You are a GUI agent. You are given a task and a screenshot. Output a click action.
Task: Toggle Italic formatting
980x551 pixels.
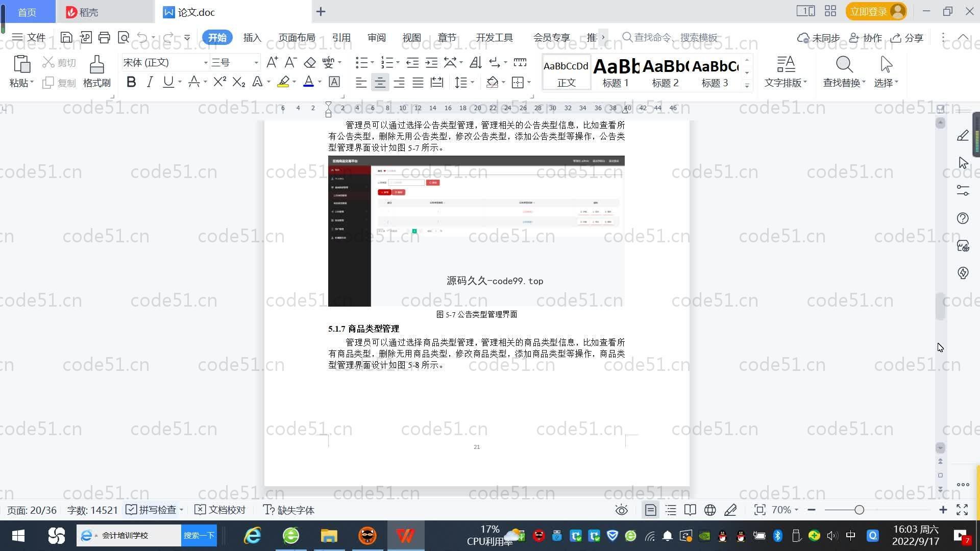point(150,82)
